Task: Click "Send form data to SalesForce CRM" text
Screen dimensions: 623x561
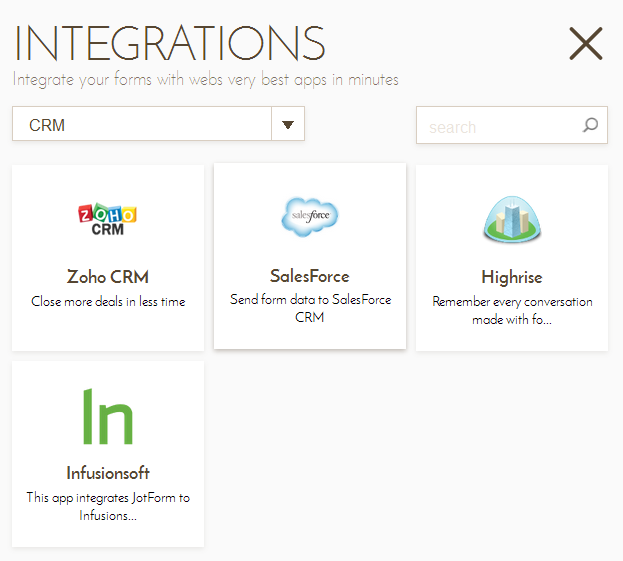Action: click(x=310, y=308)
